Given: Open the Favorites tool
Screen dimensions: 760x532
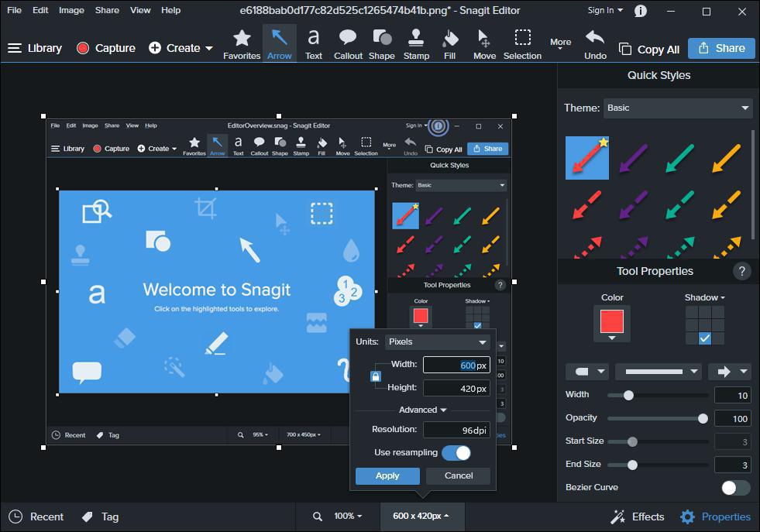Looking at the screenshot, I should pos(242,45).
